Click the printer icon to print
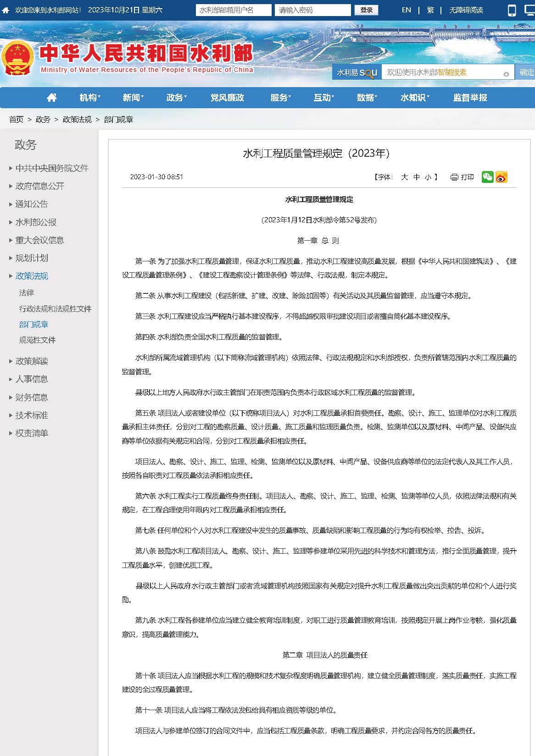 pyautogui.click(x=454, y=177)
